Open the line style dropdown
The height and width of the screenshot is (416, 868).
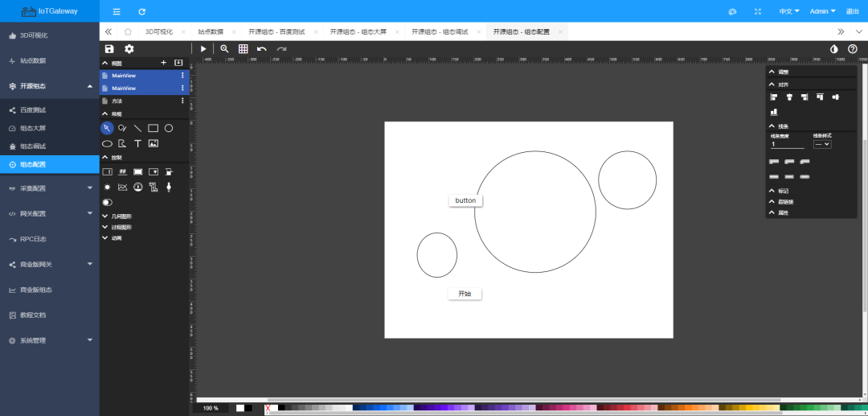(x=821, y=144)
